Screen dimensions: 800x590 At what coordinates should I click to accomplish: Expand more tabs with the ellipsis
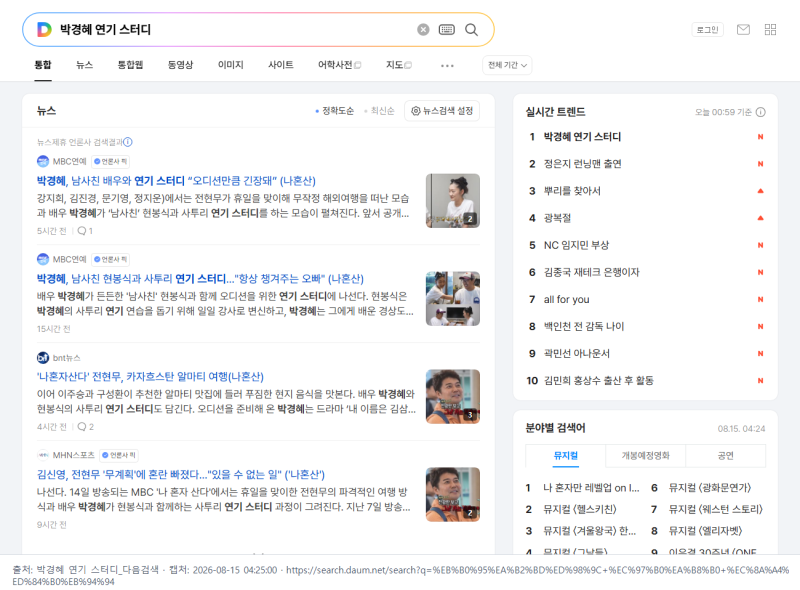click(447, 65)
